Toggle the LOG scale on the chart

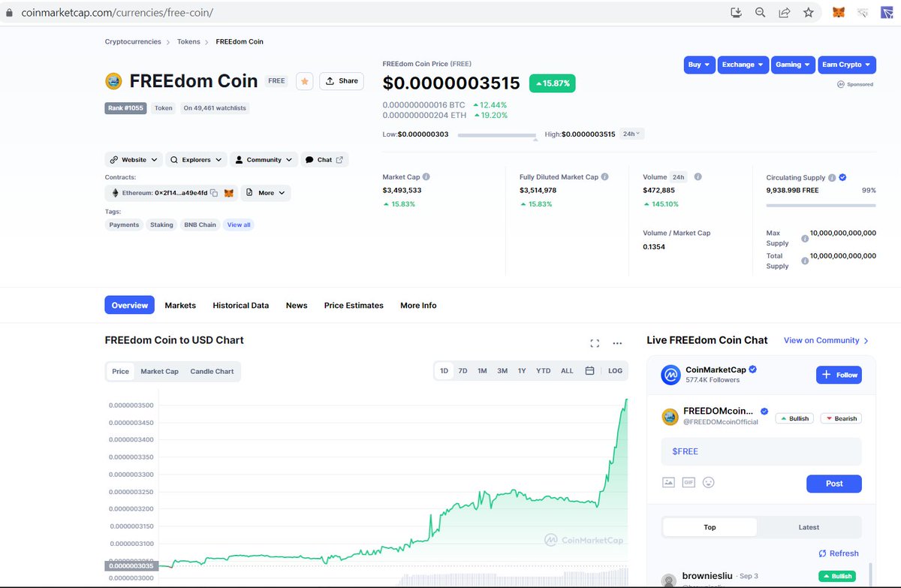tap(615, 371)
